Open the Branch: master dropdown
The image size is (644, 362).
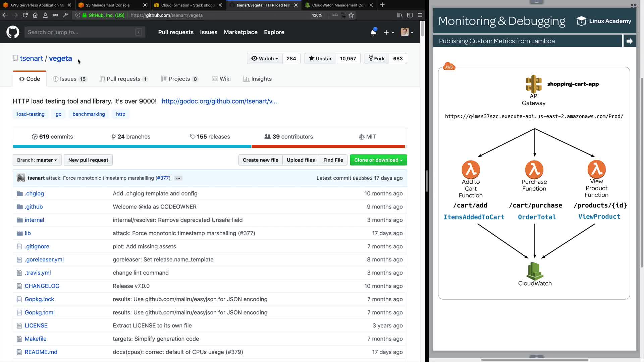point(37,160)
